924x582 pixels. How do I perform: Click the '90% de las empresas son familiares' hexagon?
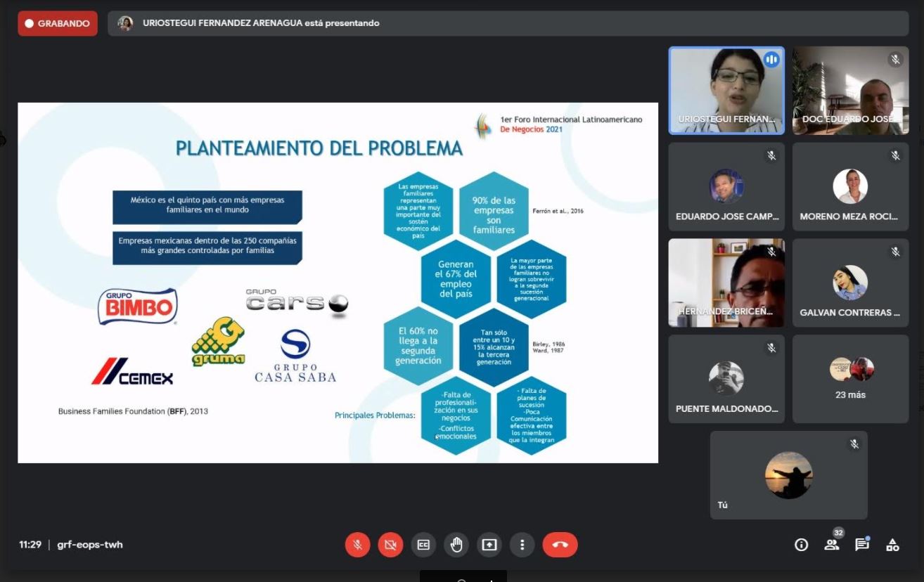(x=494, y=210)
